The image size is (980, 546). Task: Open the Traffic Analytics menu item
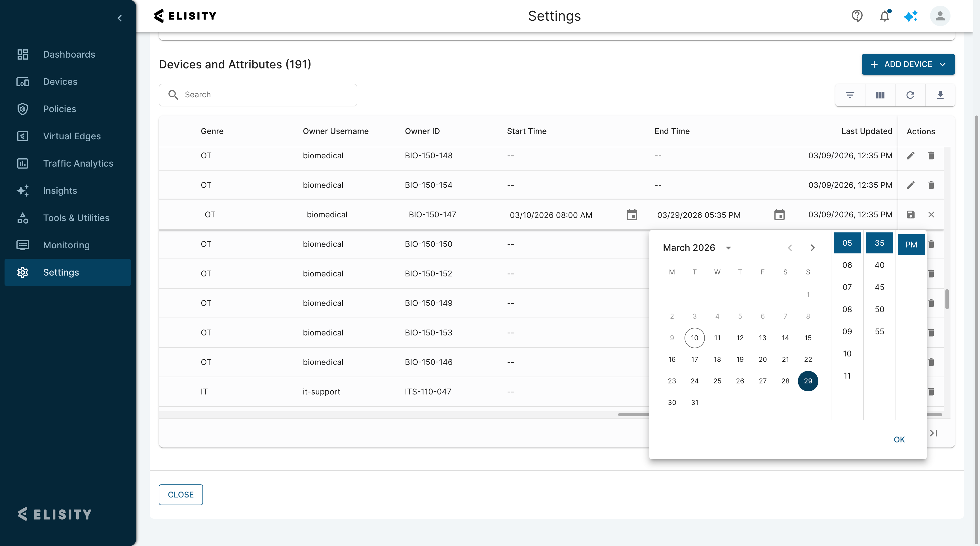78,163
